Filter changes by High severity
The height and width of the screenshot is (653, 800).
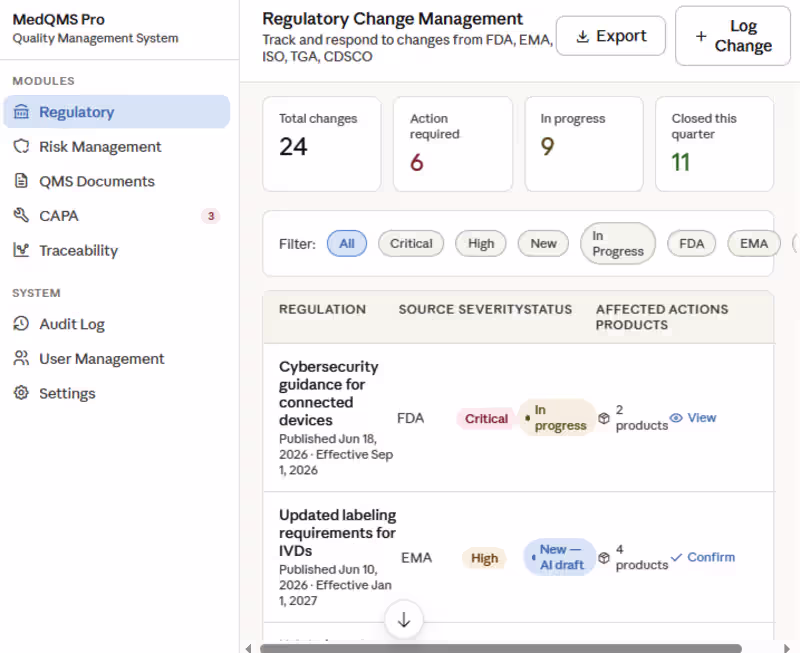click(481, 243)
